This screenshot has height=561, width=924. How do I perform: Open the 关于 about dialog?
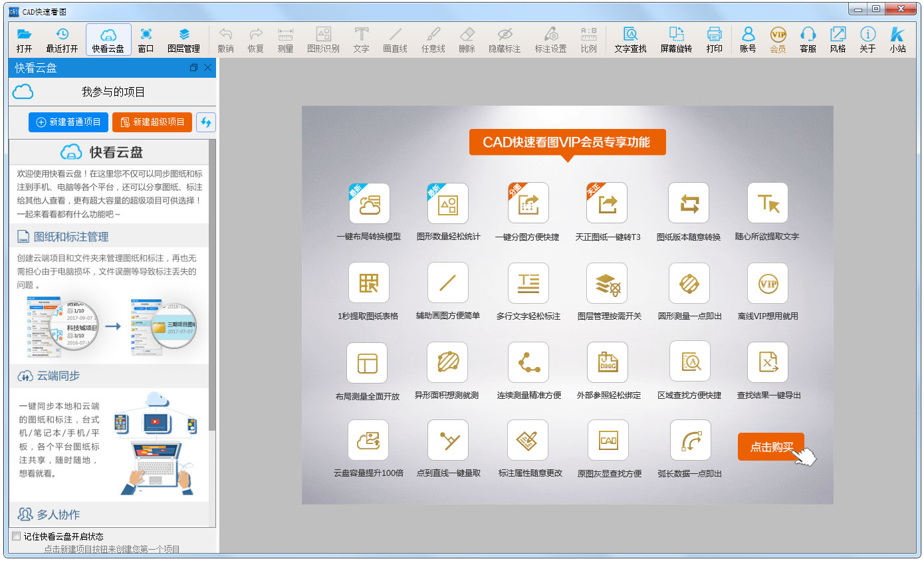[868, 41]
